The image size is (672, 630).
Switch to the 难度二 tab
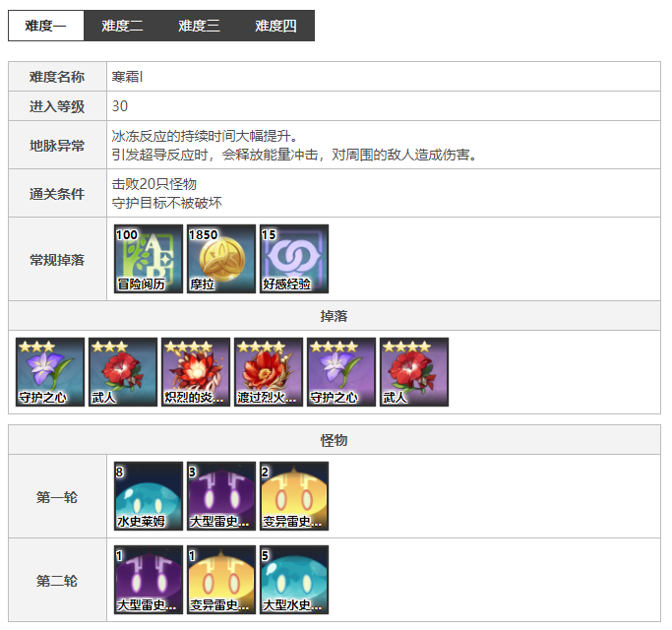pyautogui.click(x=122, y=26)
